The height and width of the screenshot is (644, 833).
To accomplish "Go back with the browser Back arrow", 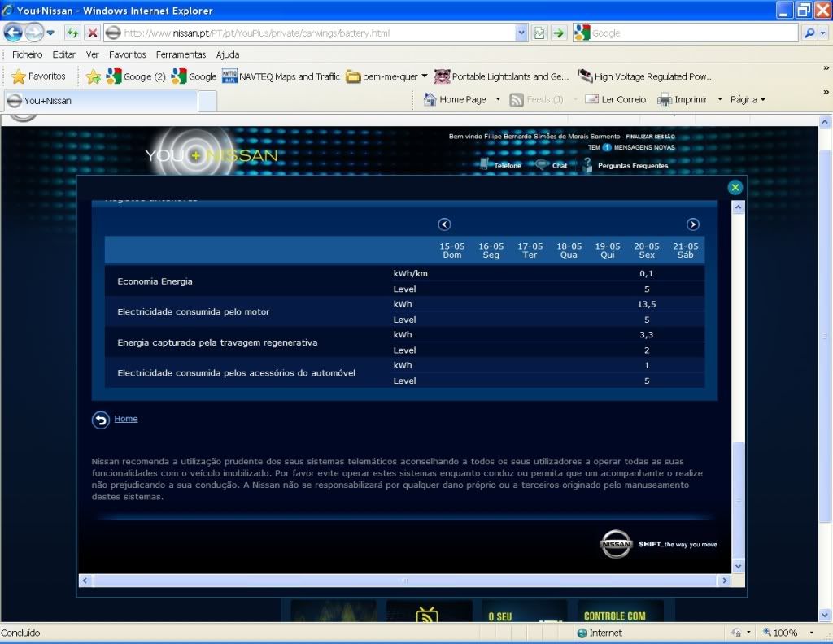I will coord(13,33).
